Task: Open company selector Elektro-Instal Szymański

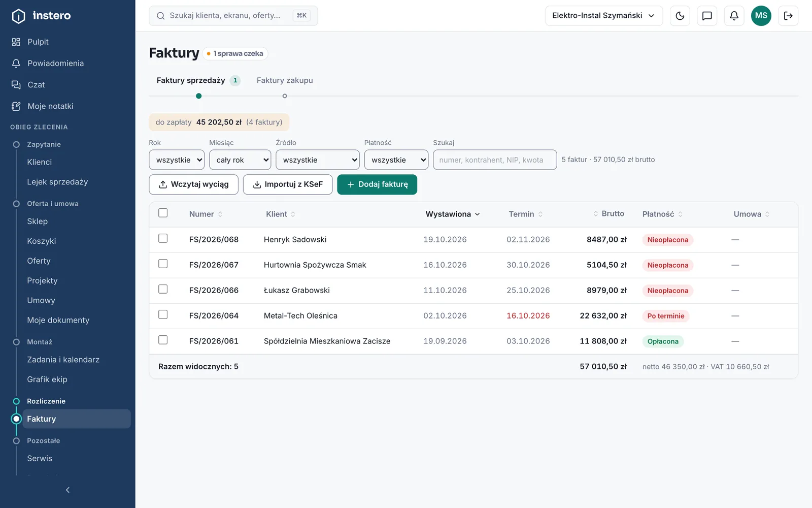Action: pos(604,16)
